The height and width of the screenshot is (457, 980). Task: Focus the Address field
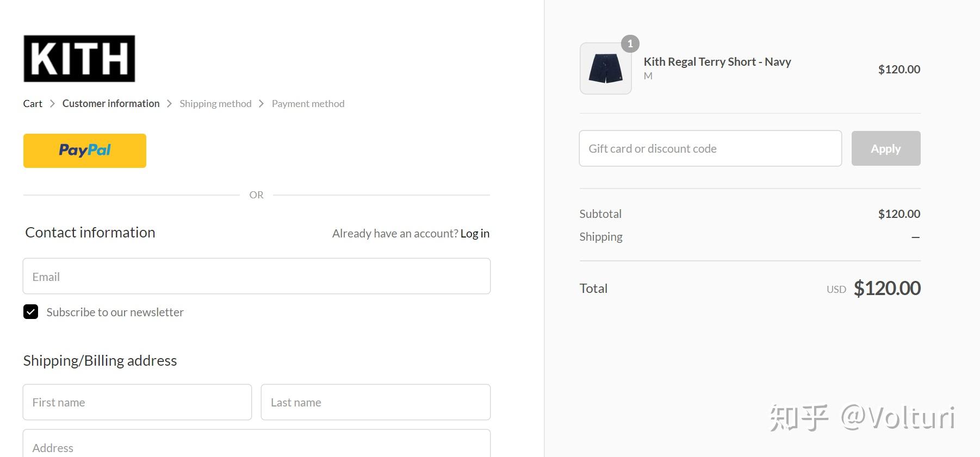click(257, 446)
